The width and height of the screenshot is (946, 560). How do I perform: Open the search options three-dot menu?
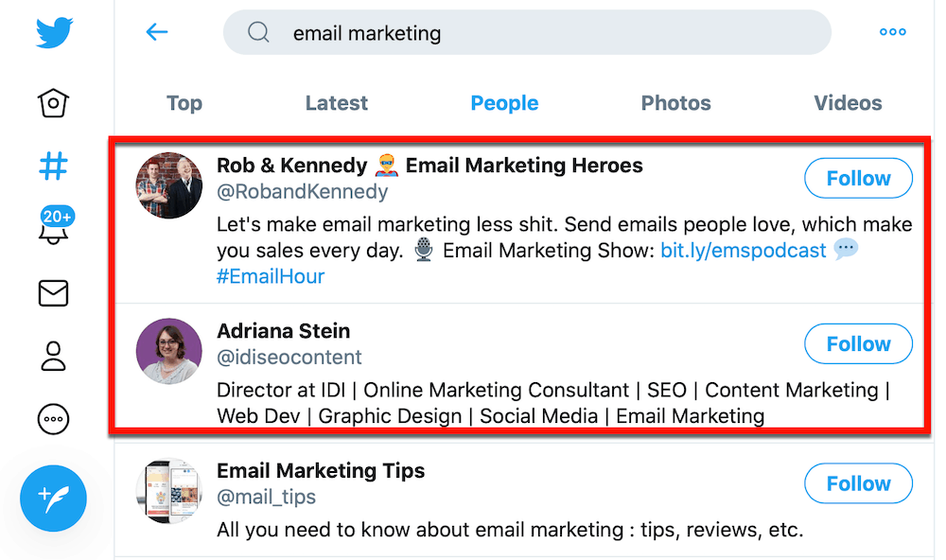pyautogui.click(x=892, y=32)
